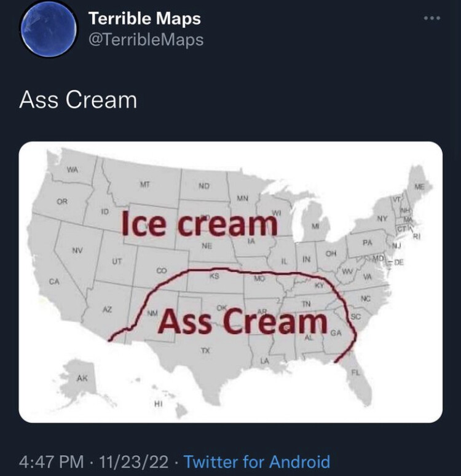
Task: Click the HI label near Hawaii
Action: [158, 403]
